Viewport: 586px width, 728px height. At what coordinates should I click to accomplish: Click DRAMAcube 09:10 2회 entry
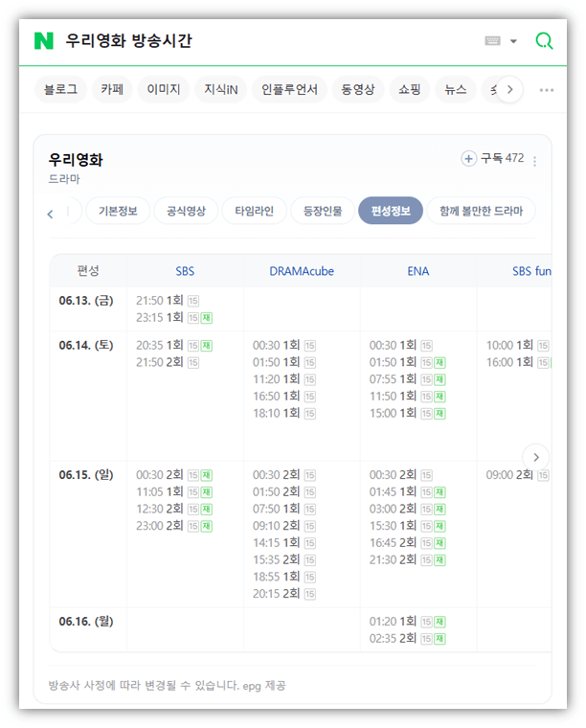click(x=284, y=526)
